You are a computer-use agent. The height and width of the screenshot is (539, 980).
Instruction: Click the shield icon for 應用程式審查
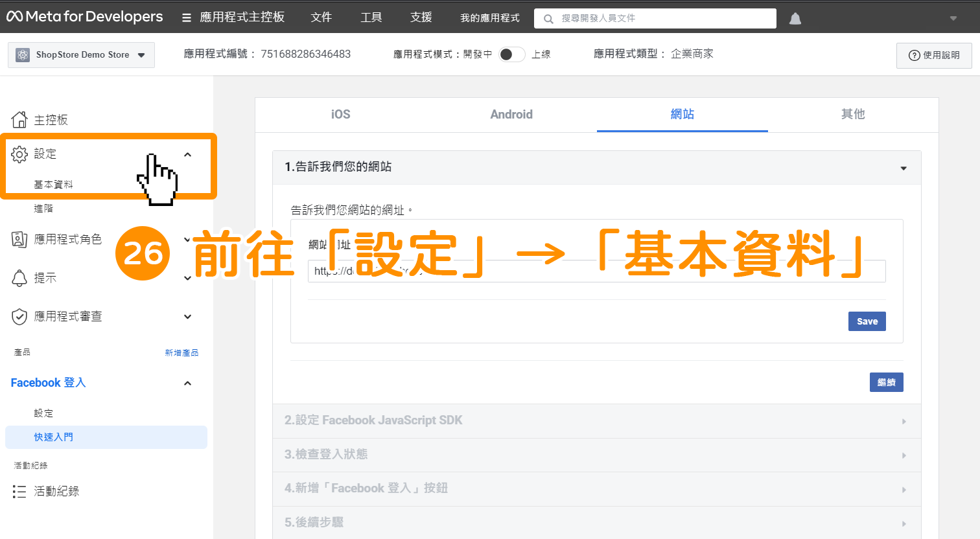coord(19,317)
